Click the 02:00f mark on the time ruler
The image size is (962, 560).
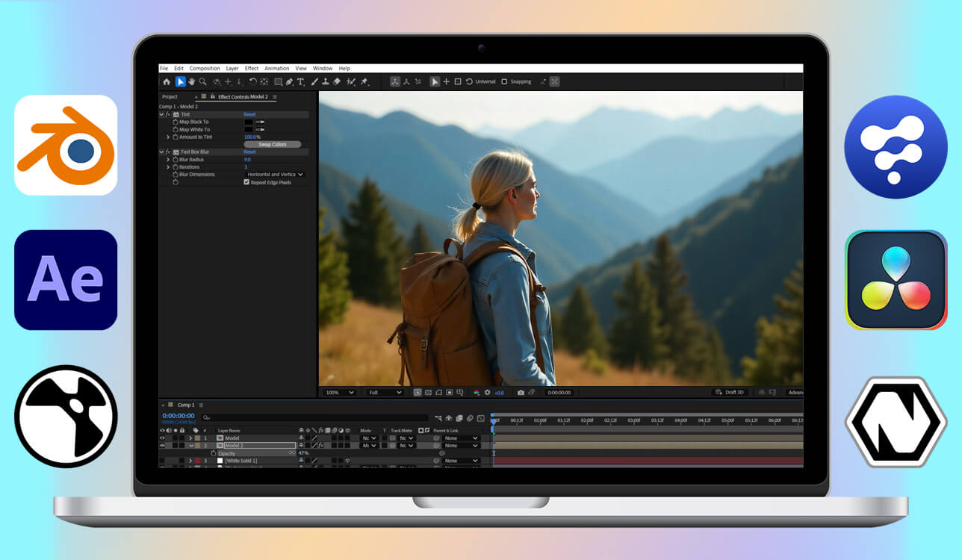pyautogui.click(x=587, y=420)
